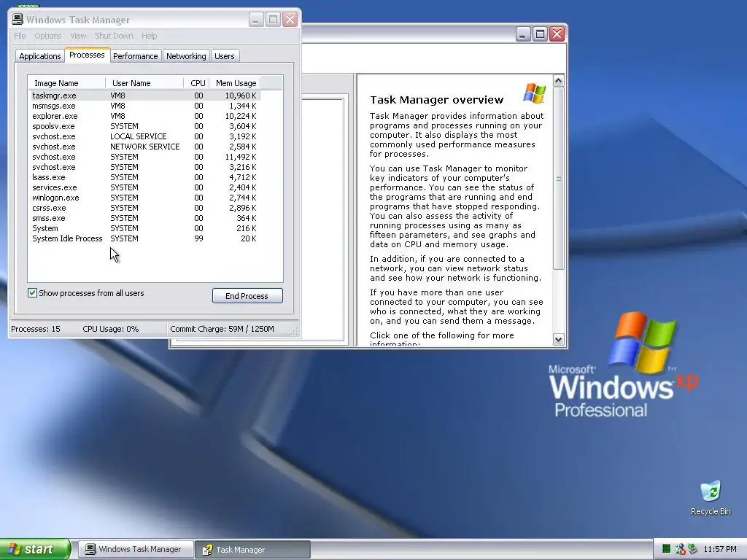Sort by Image Name column header
The image size is (747, 560).
coord(66,83)
